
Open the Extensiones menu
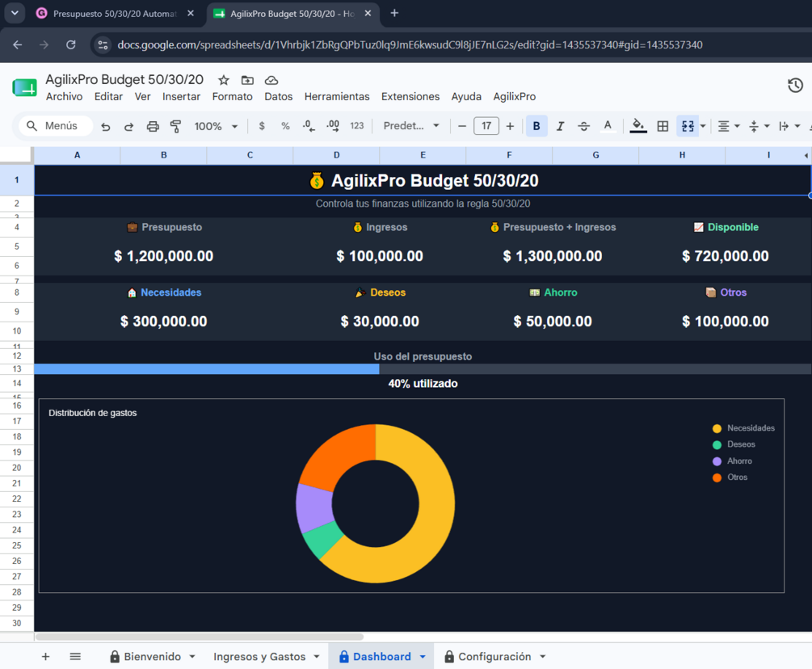pyautogui.click(x=410, y=97)
